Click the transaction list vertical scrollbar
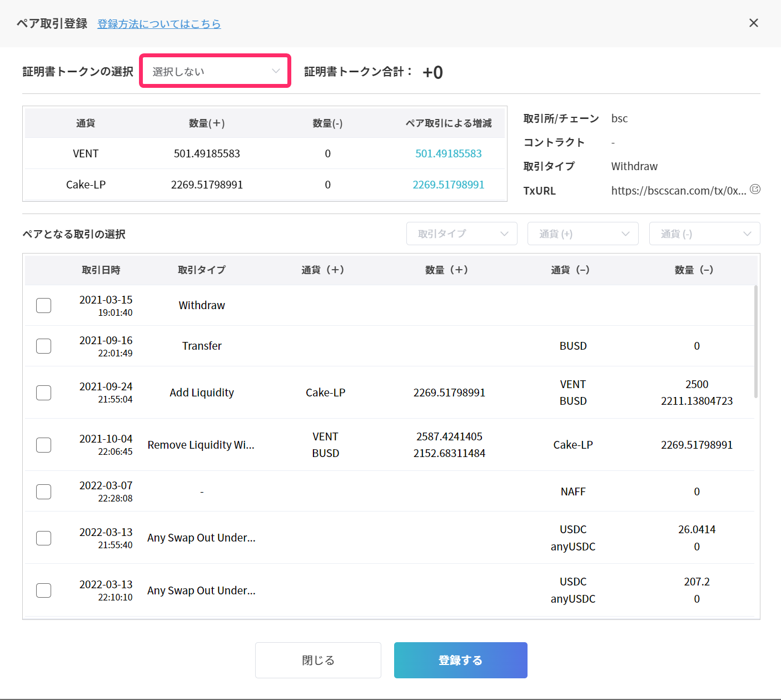Viewport: 781px width, 700px height. [756, 341]
